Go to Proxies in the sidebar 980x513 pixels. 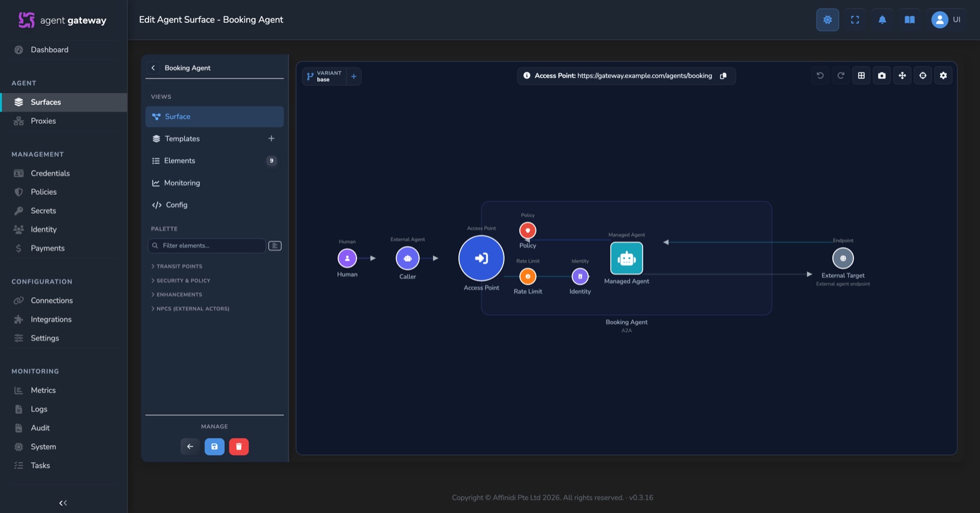(x=43, y=121)
